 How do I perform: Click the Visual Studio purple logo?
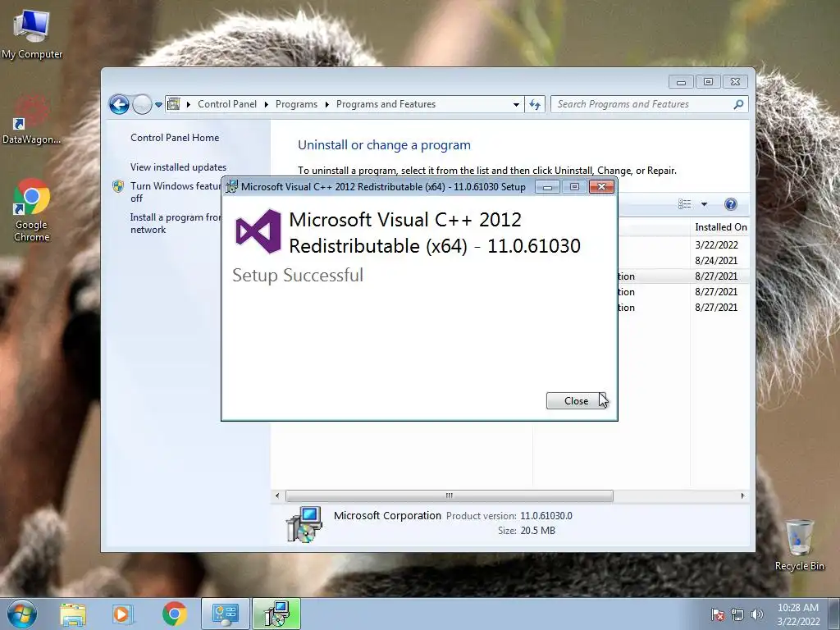click(x=258, y=231)
